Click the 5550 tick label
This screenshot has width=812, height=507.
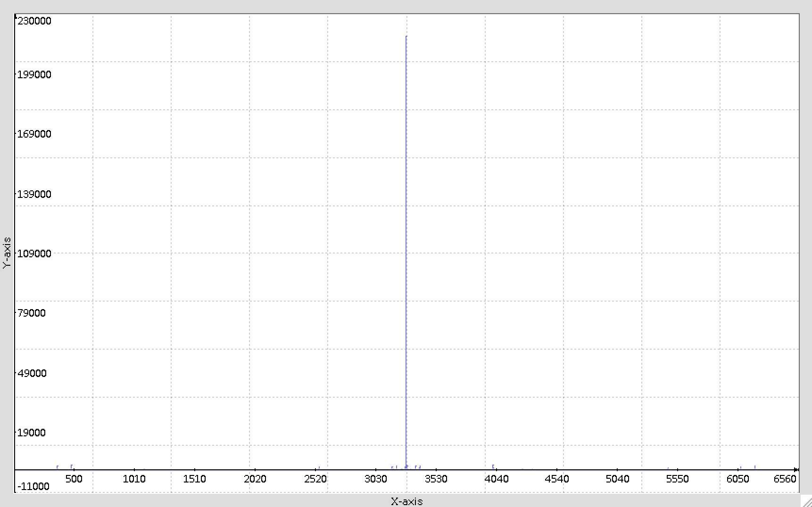click(x=677, y=479)
